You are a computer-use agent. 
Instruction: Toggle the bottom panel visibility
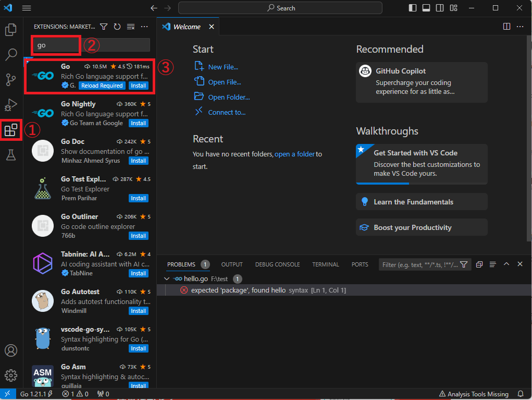pos(426,8)
